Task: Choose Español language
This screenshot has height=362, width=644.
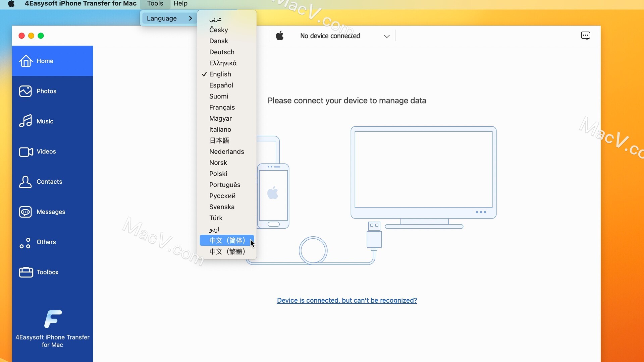Action: coord(227,85)
